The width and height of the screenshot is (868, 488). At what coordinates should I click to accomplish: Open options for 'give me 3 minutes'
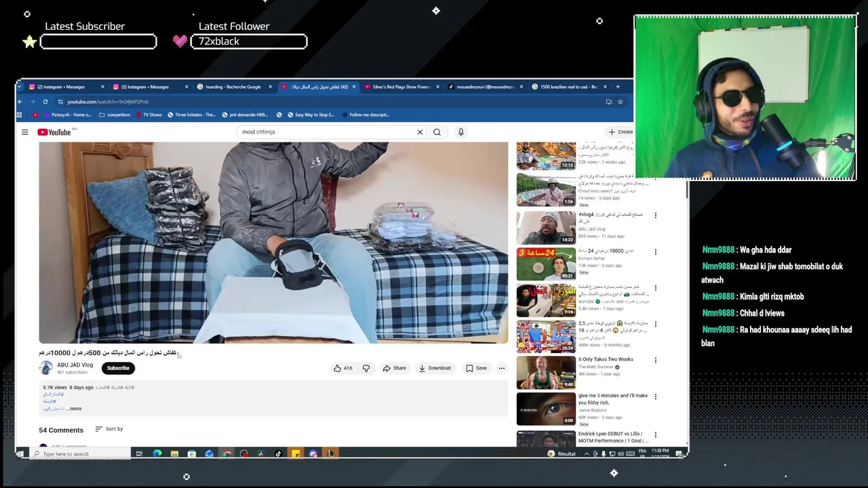pyautogui.click(x=655, y=396)
